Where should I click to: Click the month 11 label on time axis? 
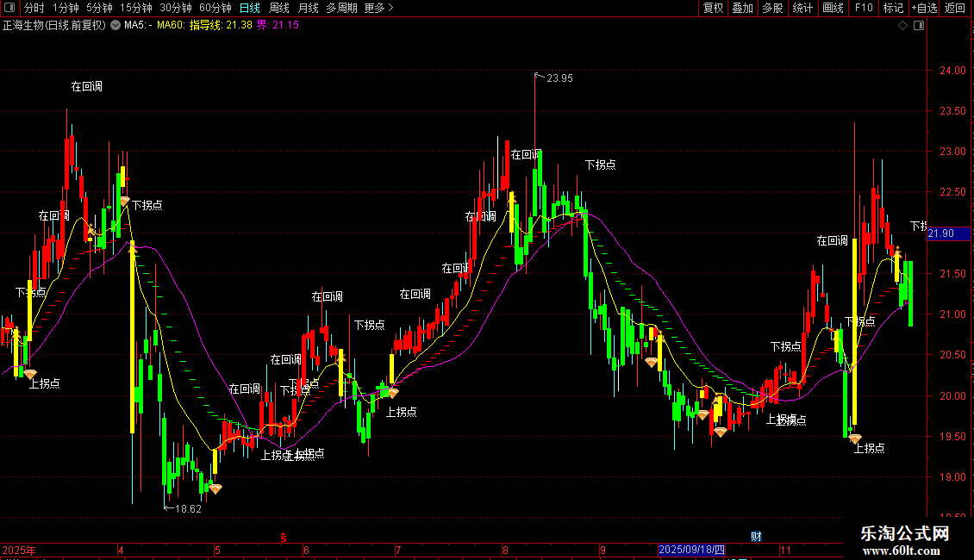coord(786,550)
